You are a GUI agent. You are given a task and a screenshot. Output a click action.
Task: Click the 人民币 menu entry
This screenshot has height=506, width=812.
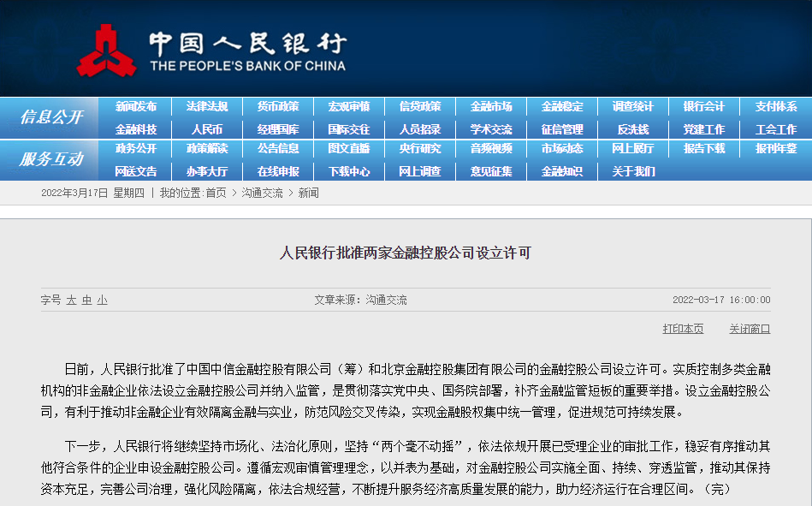[207, 129]
